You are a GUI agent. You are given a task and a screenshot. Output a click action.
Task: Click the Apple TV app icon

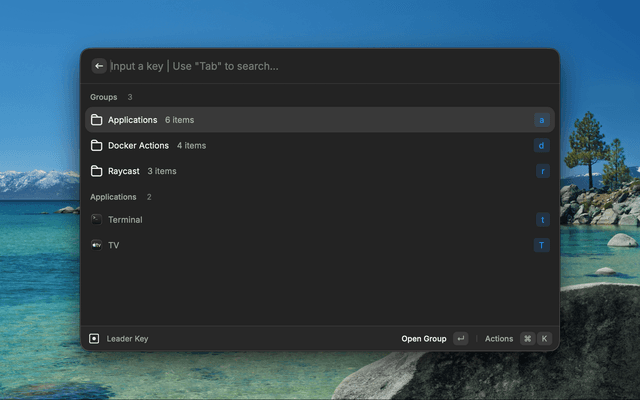coord(97,245)
